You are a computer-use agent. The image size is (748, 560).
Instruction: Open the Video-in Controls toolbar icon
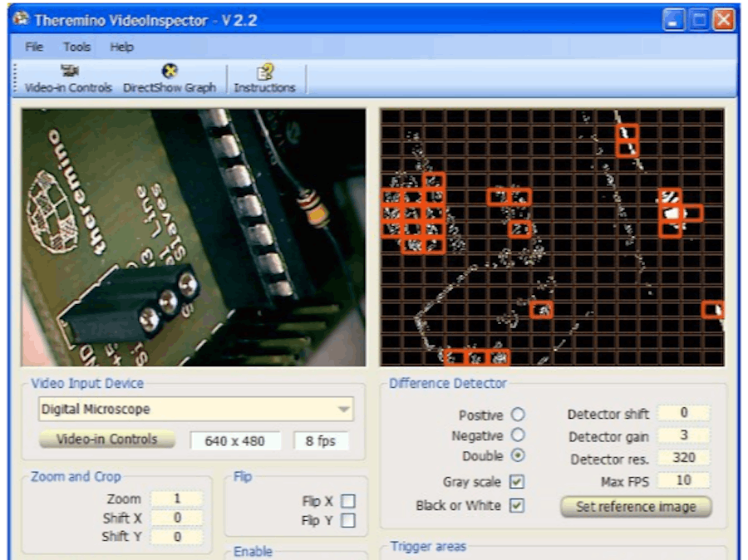[68, 79]
